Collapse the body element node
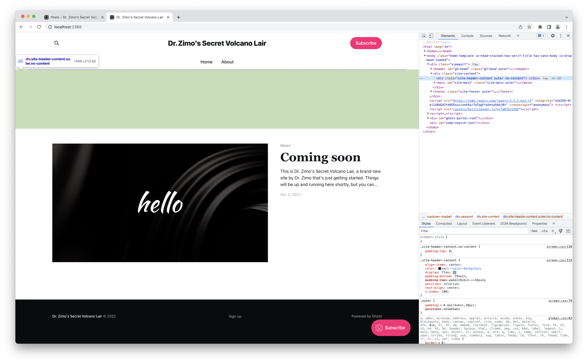This screenshot has height=364, width=588. 425,56
